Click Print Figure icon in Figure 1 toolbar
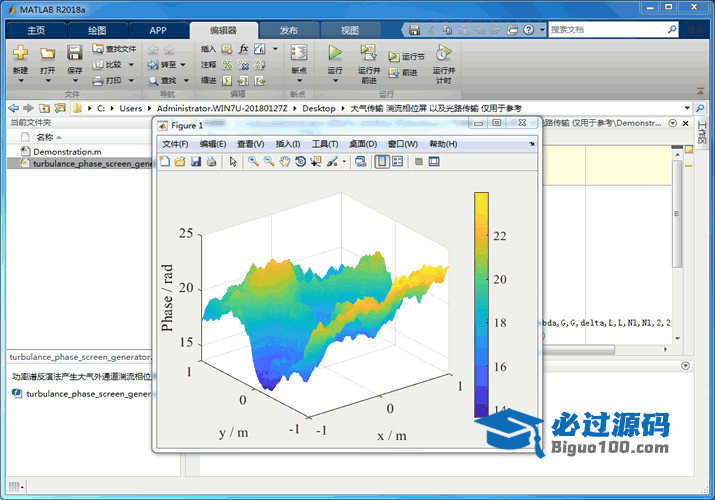This screenshot has height=500, width=715. pyautogui.click(x=211, y=161)
